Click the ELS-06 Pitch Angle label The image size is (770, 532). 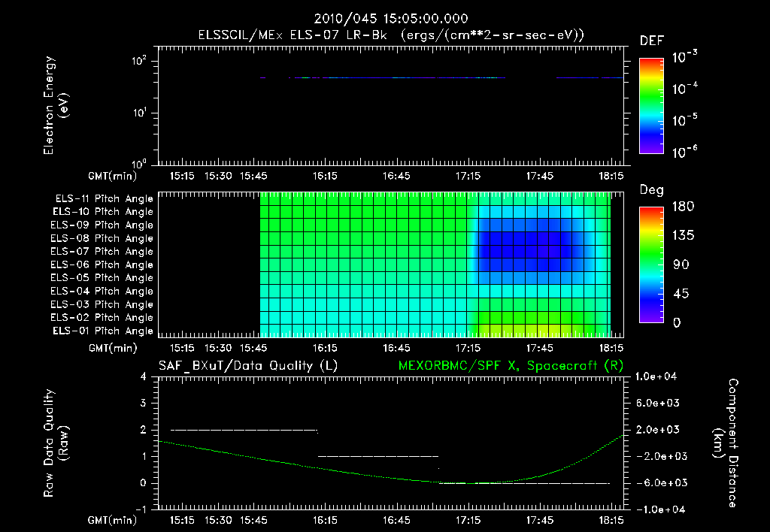tap(102, 265)
